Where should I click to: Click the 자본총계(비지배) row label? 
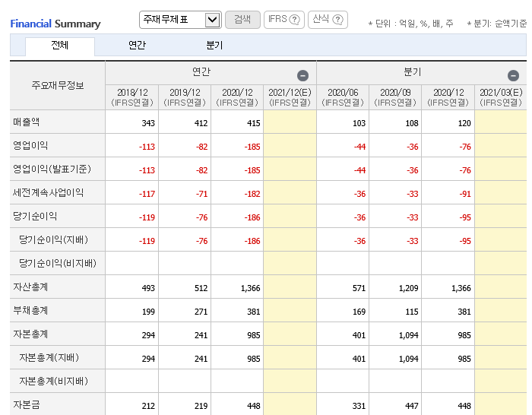point(54,382)
